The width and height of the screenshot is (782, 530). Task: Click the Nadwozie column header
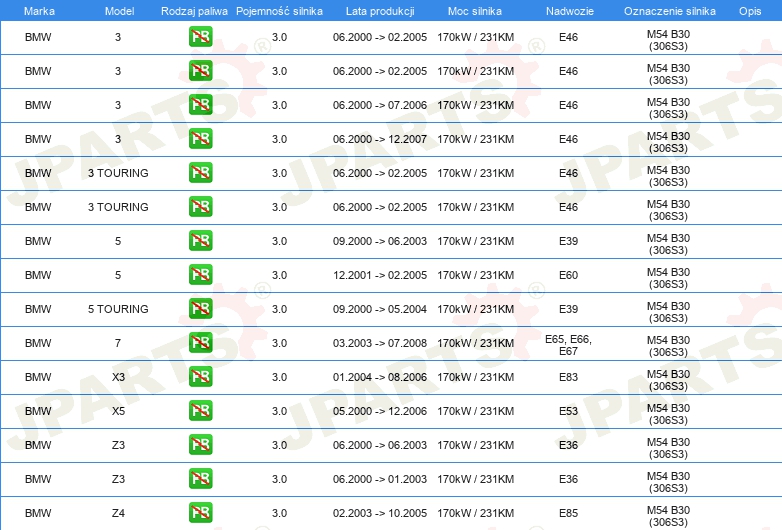(570, 11)
